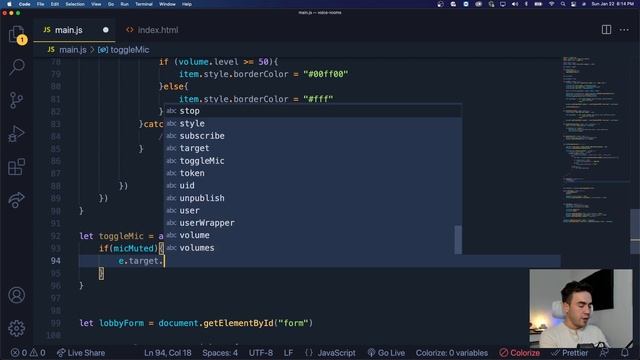The image size is (640, 360).
Task: Select the "volumes" autocomplete suggestion
Action: 313,248
